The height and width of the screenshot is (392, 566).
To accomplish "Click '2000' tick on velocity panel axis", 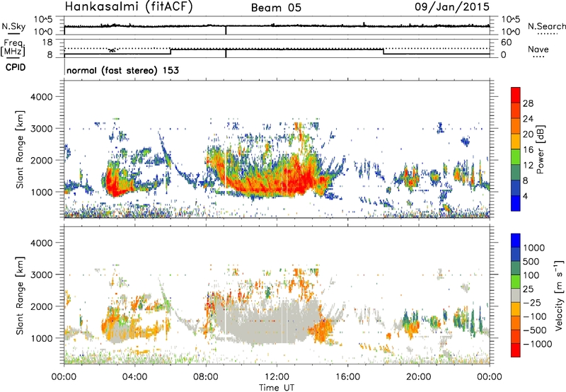I will click(x=41, y=306).
